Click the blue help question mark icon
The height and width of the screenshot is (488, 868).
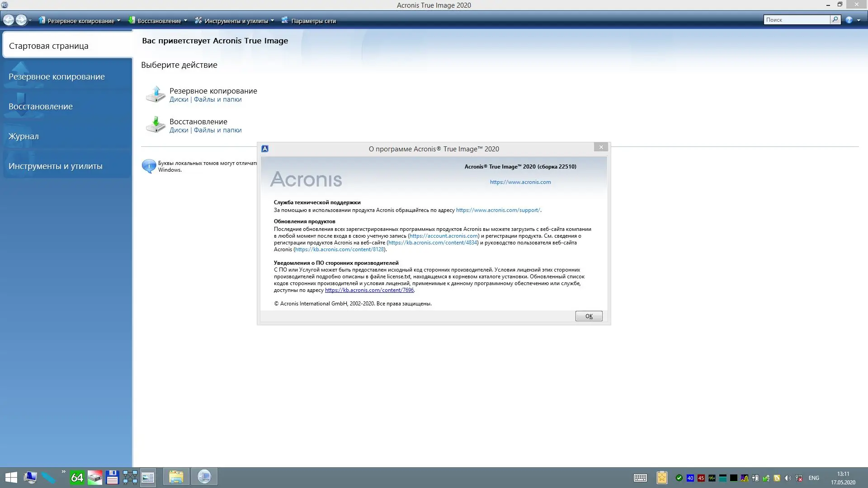[x=849, y=20]
